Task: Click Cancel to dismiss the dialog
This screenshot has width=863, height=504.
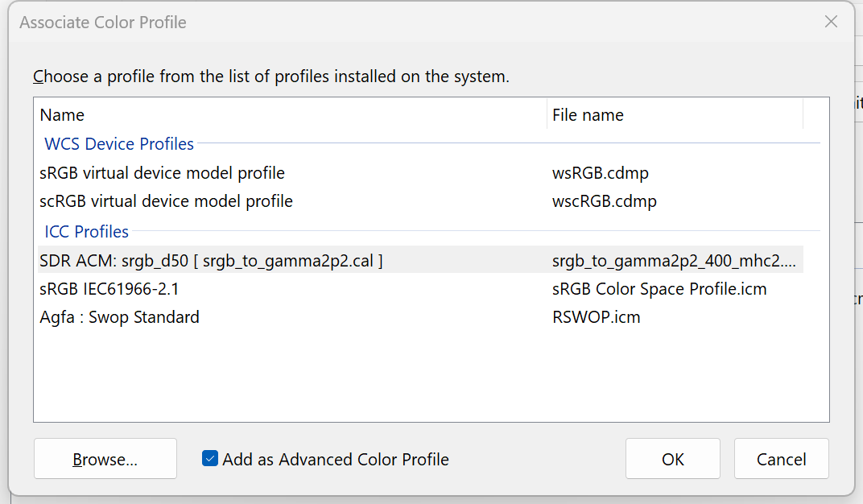Action: pyautogui.click(x=781, y=459)
